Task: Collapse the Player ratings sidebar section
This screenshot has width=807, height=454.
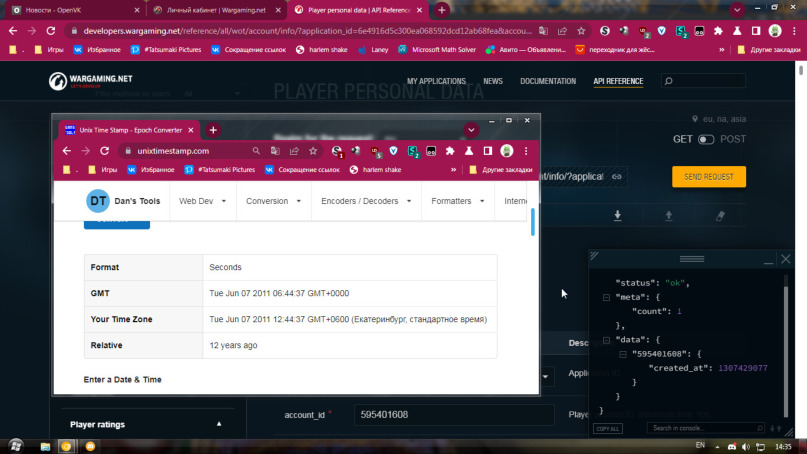Action: 219,424
